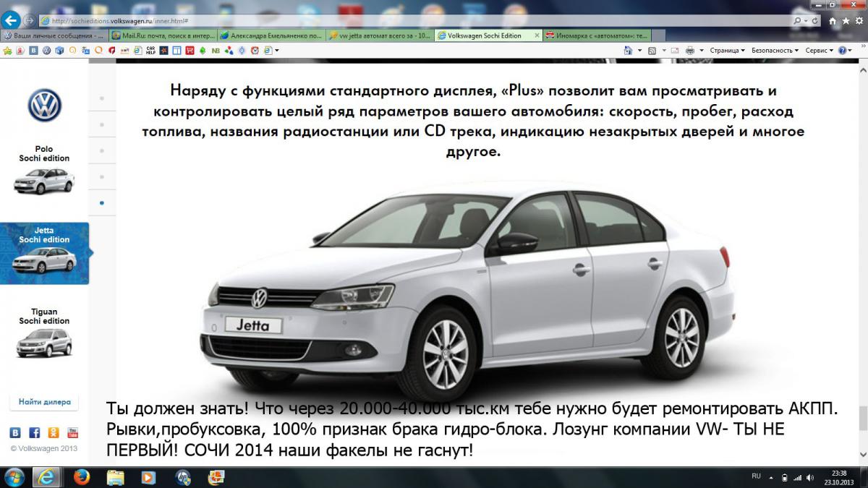868x488 pixels.
Task: Select the Volkswagen Sochi Edition tab
Action: [490, 35]
